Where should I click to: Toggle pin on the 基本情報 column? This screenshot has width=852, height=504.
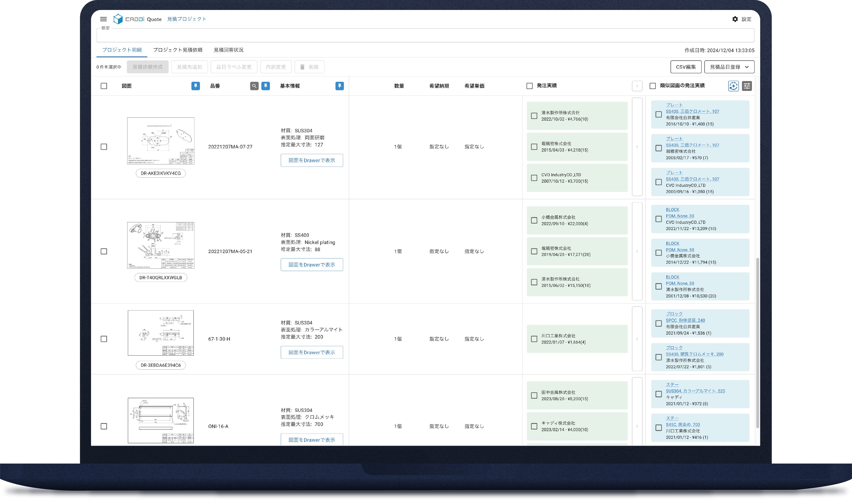pyautogui.click(x=340, y=86)
